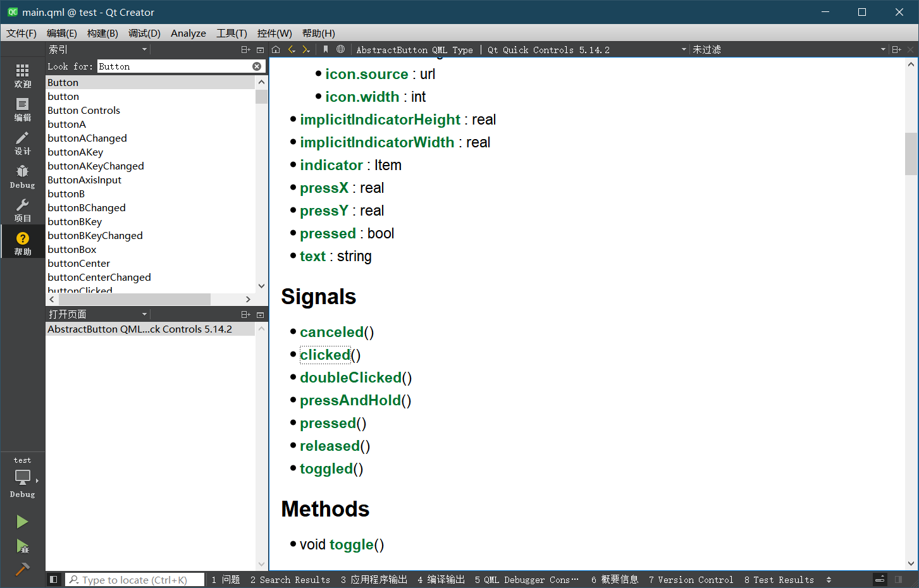Follow the clicked() signal link
Image resolution: width=919 pixels, height=588 pixels.
click(324, 355)
